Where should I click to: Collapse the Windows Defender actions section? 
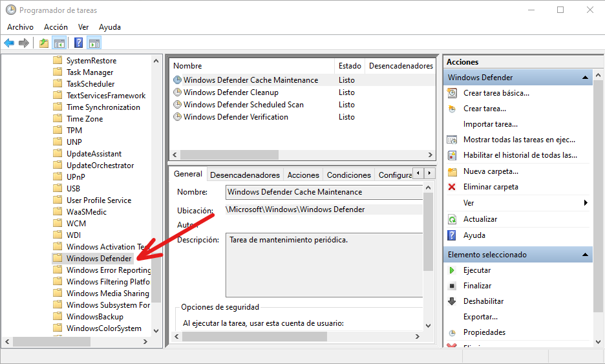coord(585,78)
